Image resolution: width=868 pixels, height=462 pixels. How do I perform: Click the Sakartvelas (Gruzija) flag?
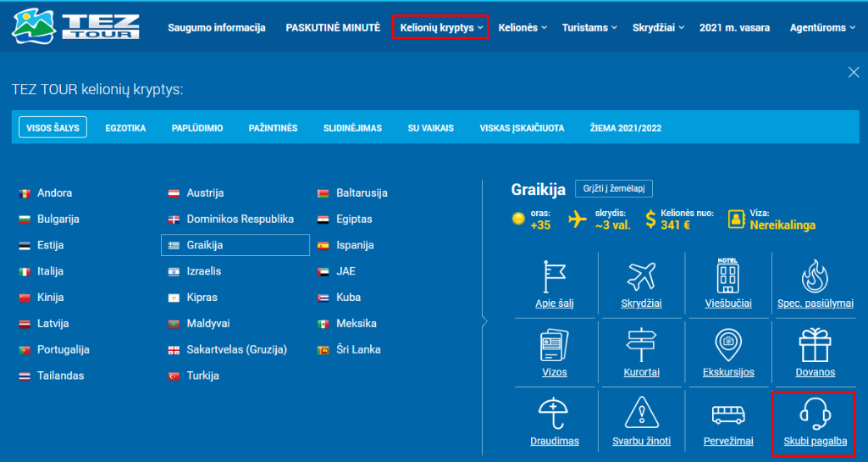pos(174,350)
